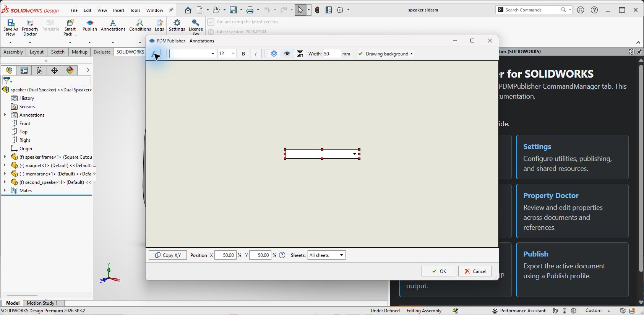The image size is (644, 315).
Task: Click the Position X percent field
Action: coord(225,255)
